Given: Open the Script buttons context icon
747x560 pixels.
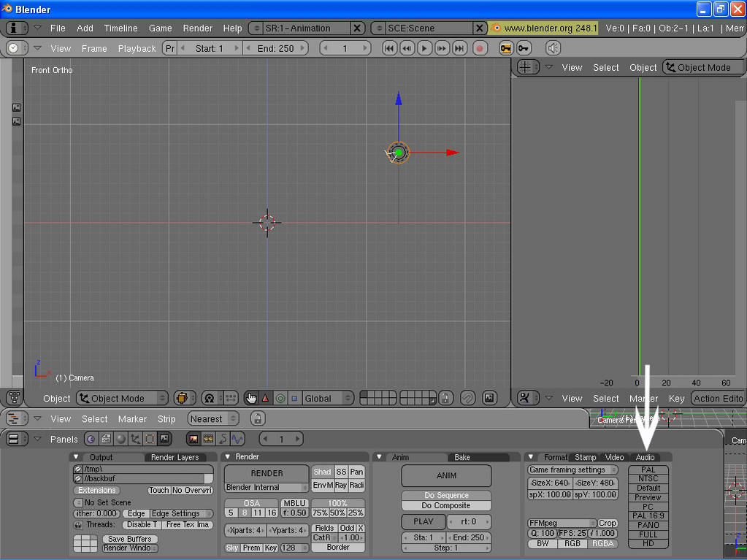Looking at the screenshot, I should (106, 439).
